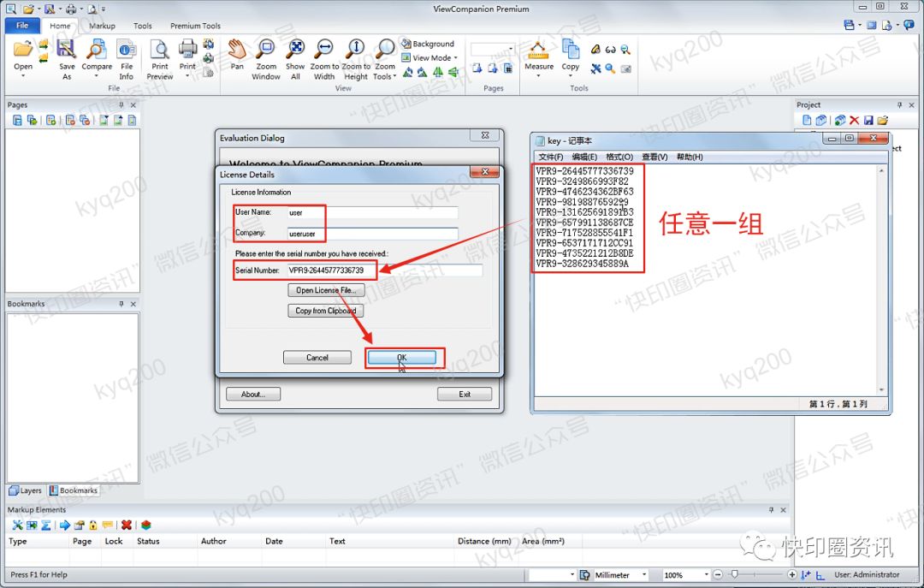Expand the Open button dropdown arrow

pyautogui.click(x=23, y=75)
